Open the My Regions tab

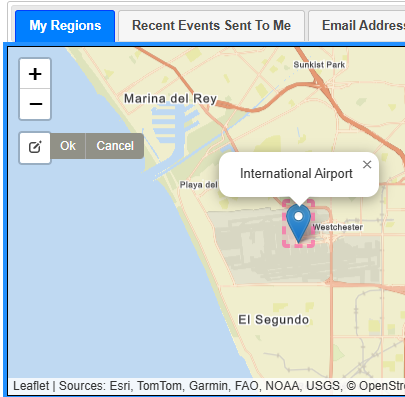tap(65, 26)
